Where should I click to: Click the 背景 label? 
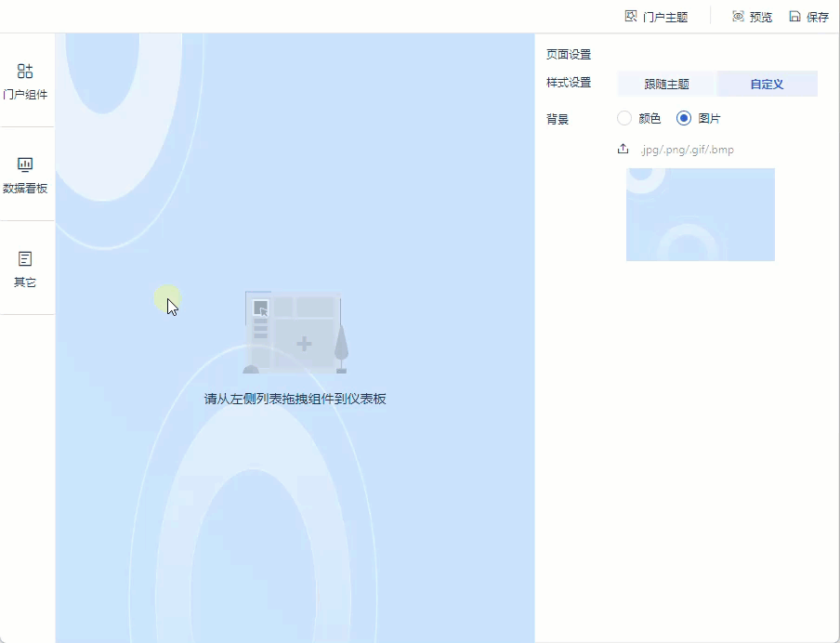coord(558,119)
